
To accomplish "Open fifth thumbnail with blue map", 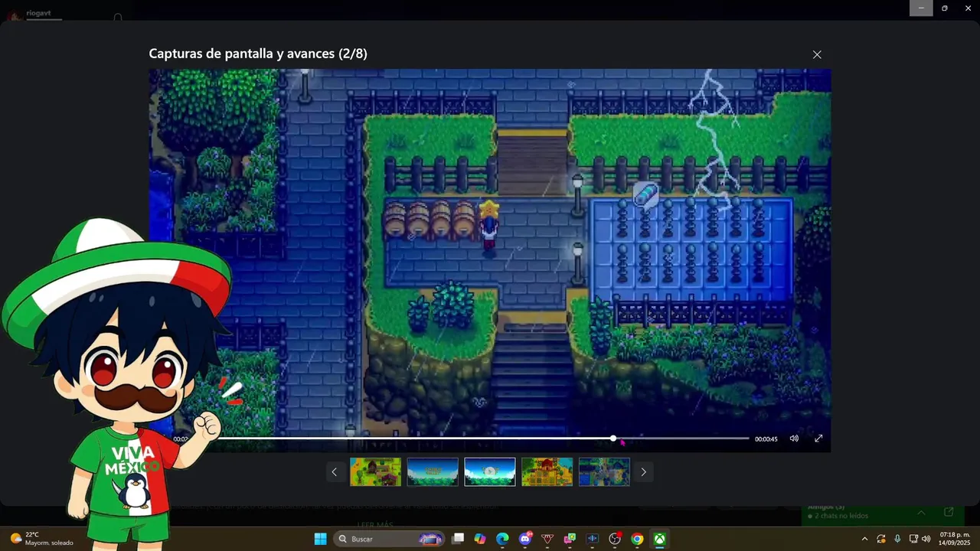I will click(x=604, y=472).
